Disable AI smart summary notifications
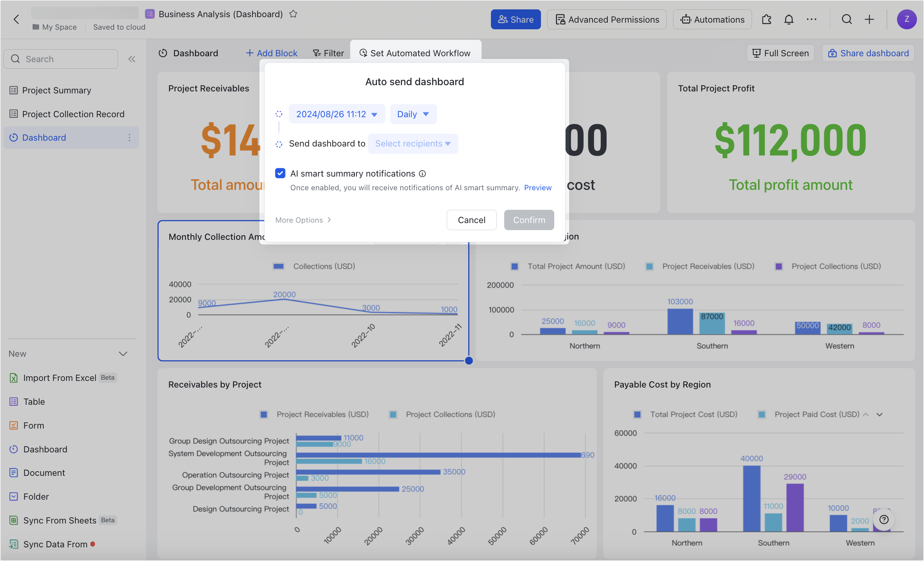Screen dimensions: 924x561 280,173
